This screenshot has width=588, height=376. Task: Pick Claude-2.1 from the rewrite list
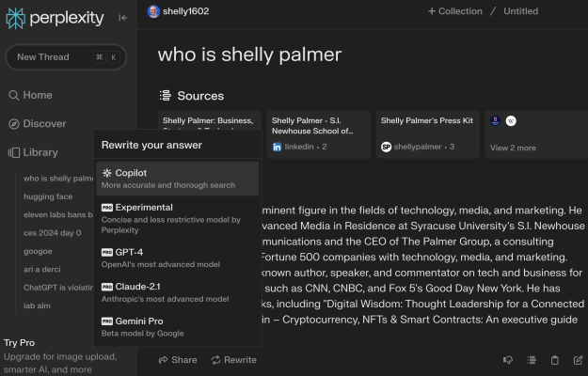176,291
